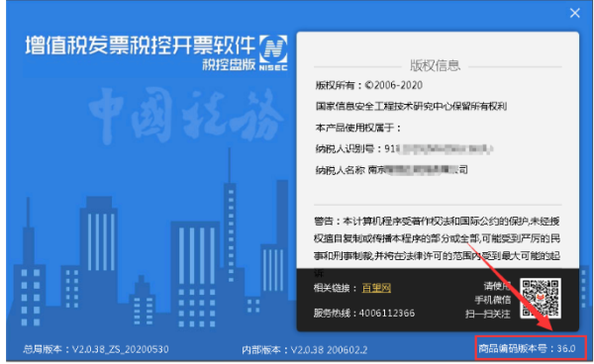Click the WeChat QR code image
This screenshot has height=364, width=594.
point(541,298)
